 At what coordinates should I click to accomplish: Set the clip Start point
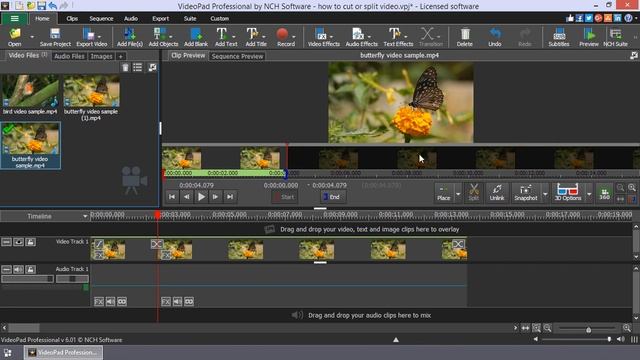pyautogui.click(x=285, y=197)
